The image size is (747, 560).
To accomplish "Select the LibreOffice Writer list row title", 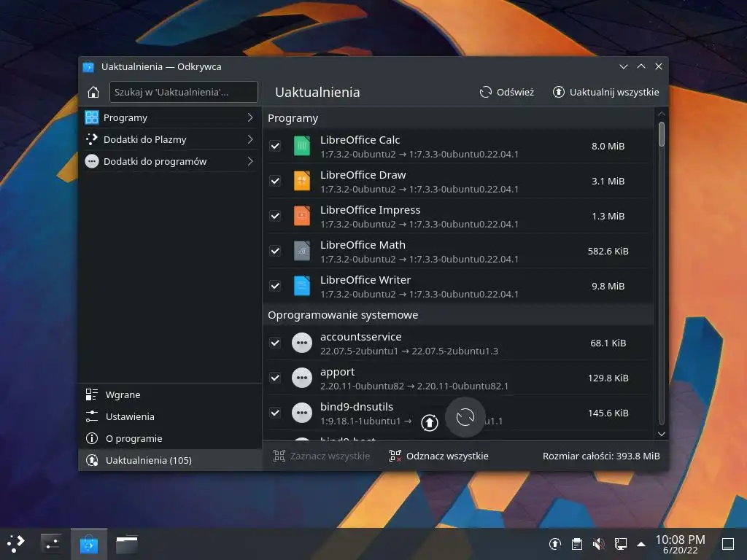I will point(365,280).
